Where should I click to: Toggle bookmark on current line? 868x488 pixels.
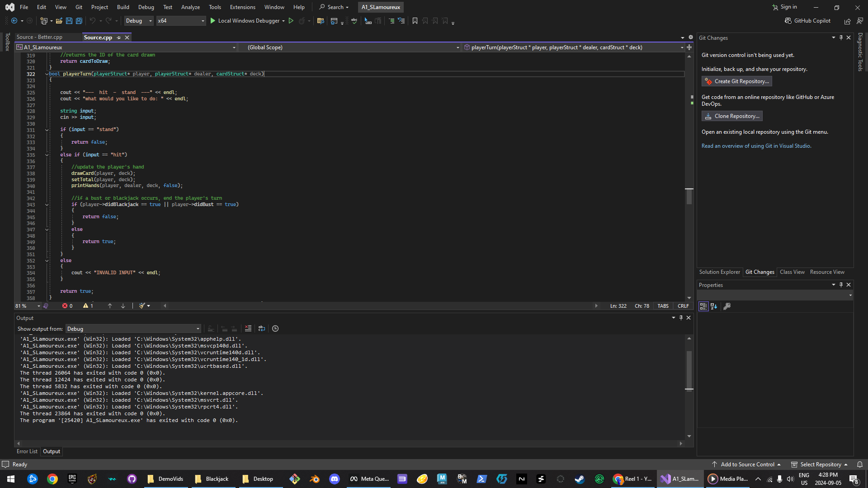(415, 21)
